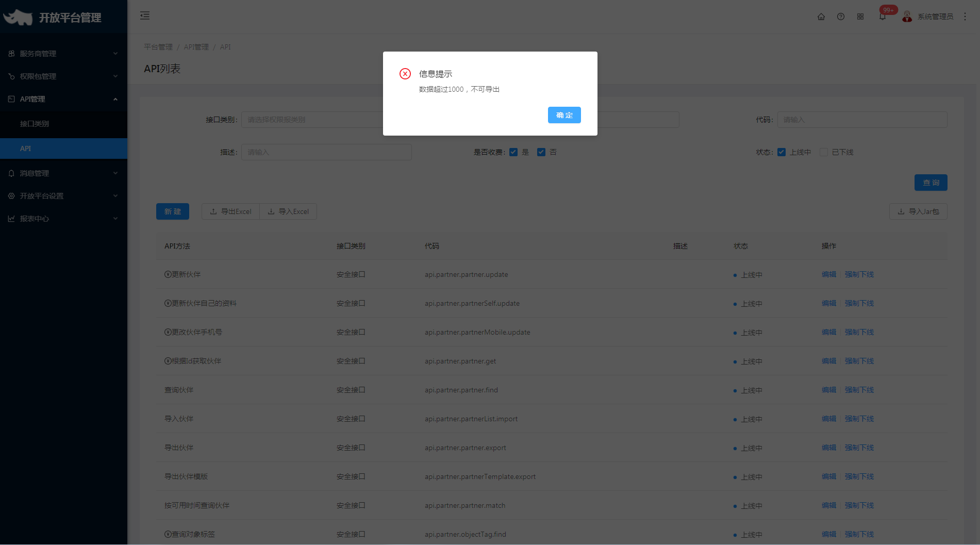Image resolution: width=980 pixels, height=545 pixels.
Task: Open 服务商管理 menu label
Action: (38, 54)
